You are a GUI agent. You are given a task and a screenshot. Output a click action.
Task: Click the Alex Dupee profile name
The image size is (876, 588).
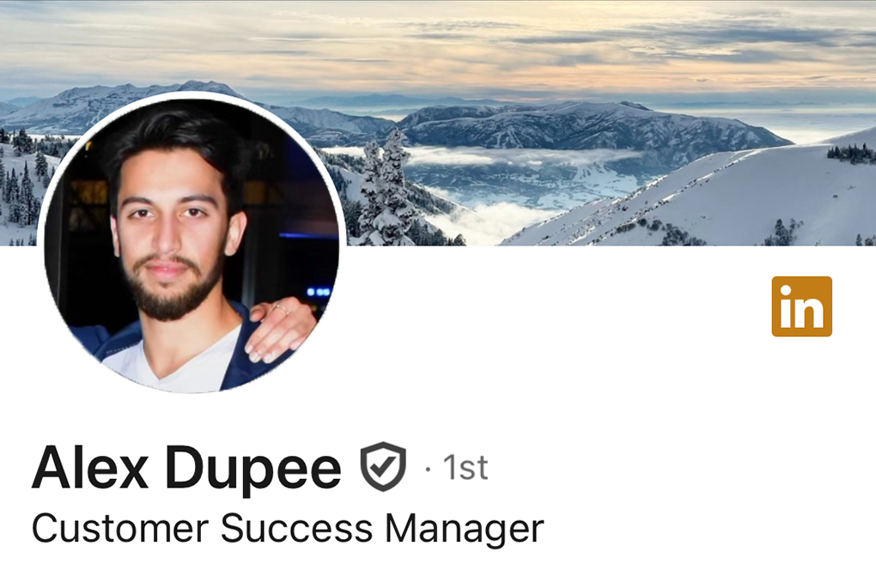click(186, 467)
